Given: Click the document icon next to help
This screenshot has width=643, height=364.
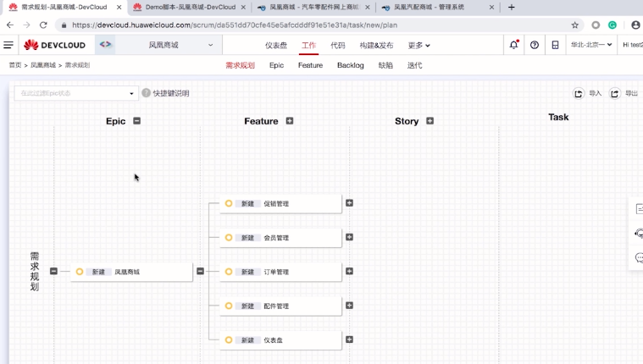Looking at the screenshot, I should pyautogui.click(x=555, y=45).
